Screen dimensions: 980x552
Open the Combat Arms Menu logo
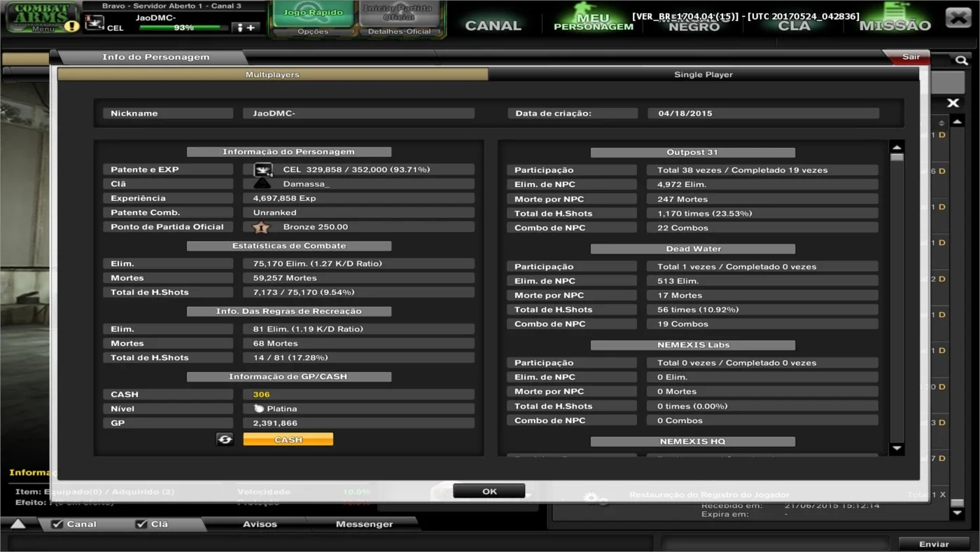43,18
